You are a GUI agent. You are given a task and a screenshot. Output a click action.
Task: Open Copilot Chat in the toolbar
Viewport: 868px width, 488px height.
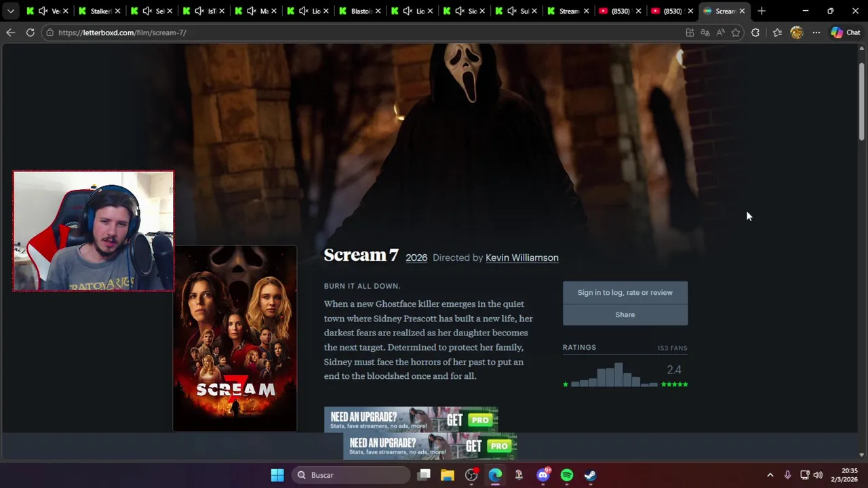846,33
